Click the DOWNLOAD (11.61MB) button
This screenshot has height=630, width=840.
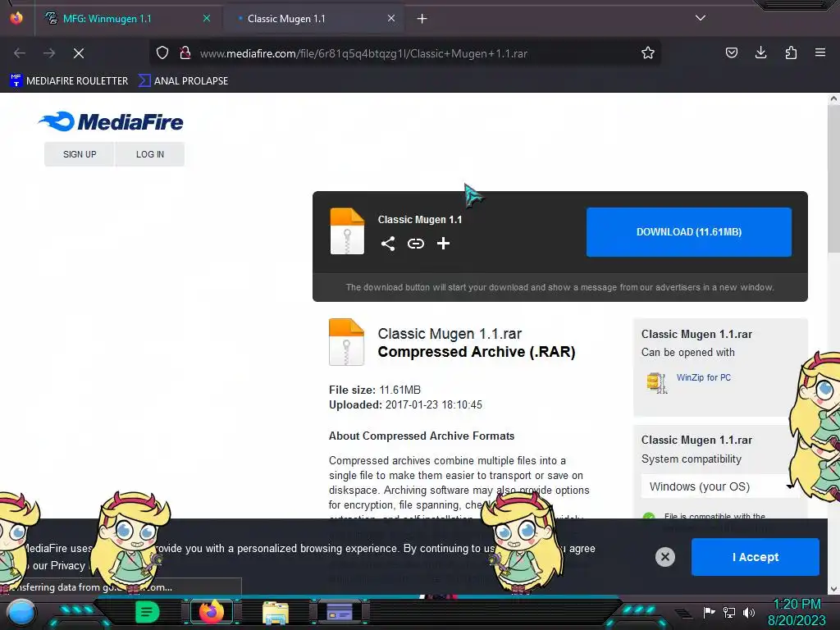pyautogui.click(x=689, y=232)
